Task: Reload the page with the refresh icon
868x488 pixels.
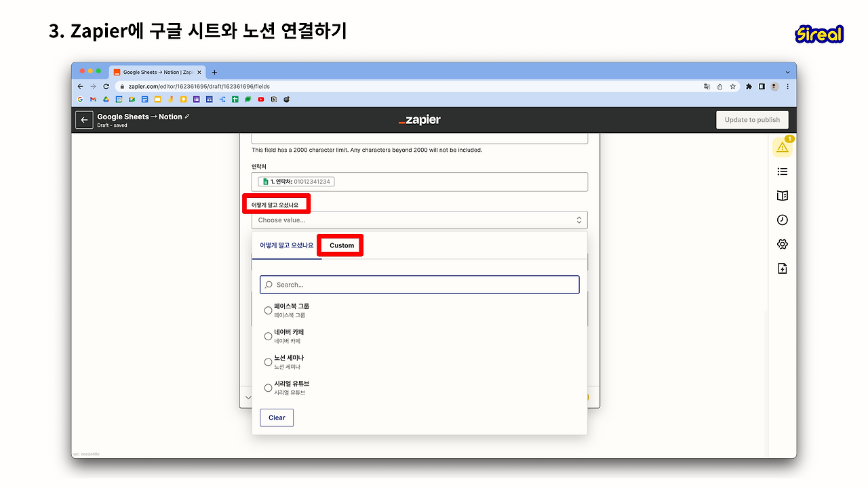Action: tap(106, 87)
